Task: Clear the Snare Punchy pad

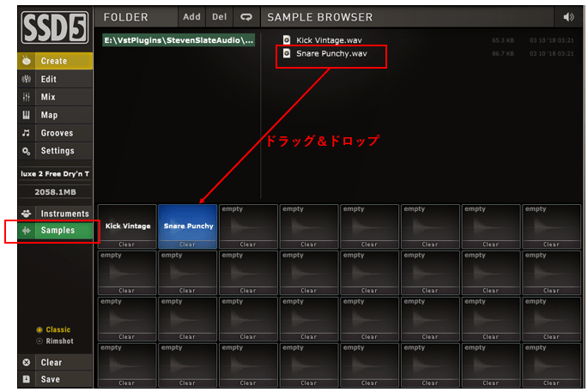Action: pos(187,244)
